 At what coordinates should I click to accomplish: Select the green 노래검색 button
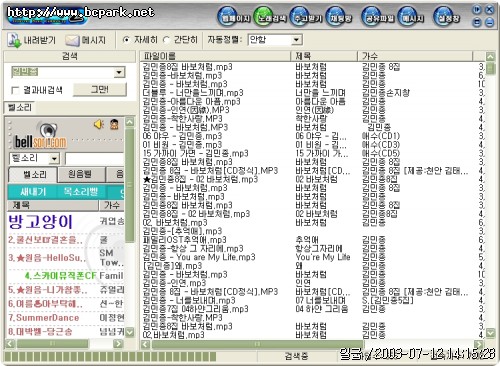(x=270, y=17)
